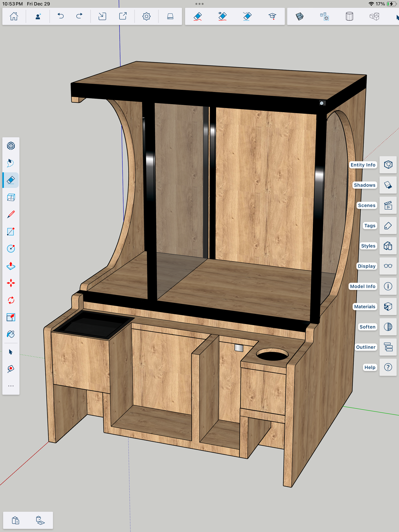Choose the default Eraser mode
Image resolution: width=399 pixels, height=532 pixels.
(198, 16)
